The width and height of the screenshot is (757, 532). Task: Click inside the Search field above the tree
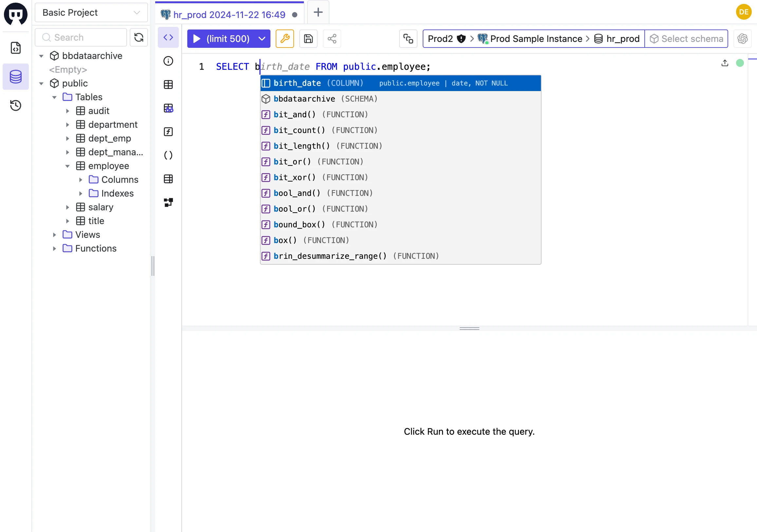coord(81,37)
